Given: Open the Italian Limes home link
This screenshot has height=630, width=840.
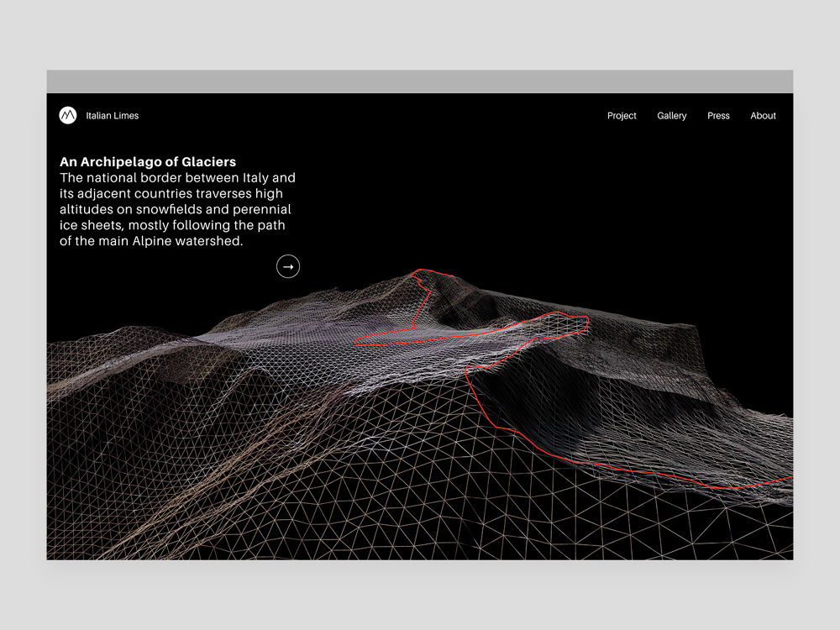Looking at the screenshot, I should pyautogui.click(x=113, y=116).
